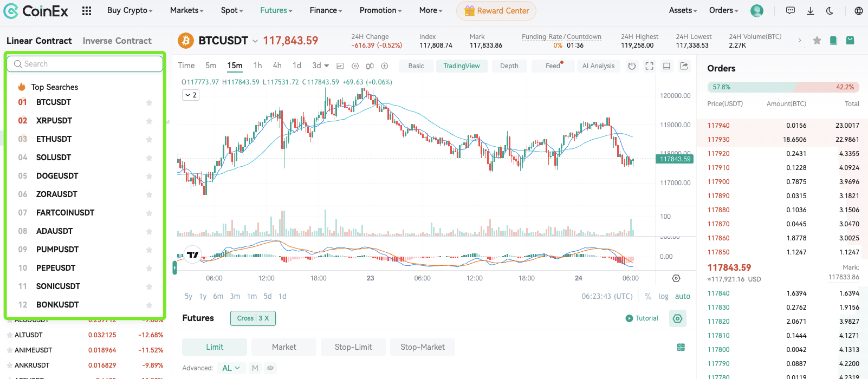The width and height of the screenshot is (868, 379).
Task: Expand the Promotion menu
Action: pos(381,10)
